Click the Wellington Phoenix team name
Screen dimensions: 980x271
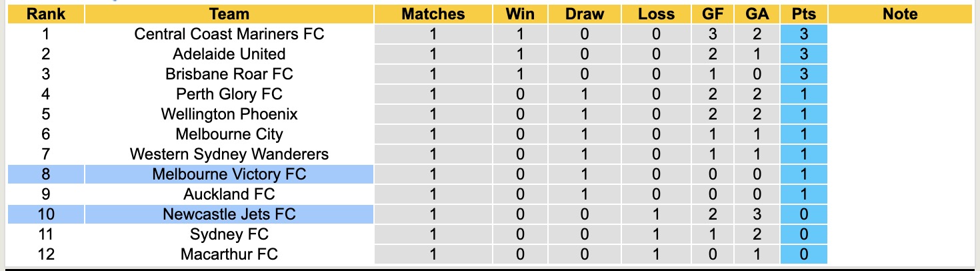click(229, 114)
